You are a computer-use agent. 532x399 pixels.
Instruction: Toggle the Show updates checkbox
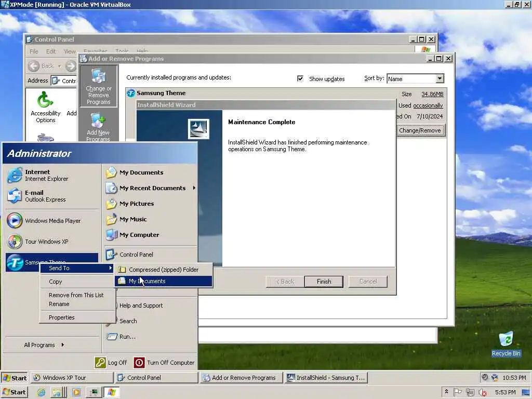(x=300, y=79)
